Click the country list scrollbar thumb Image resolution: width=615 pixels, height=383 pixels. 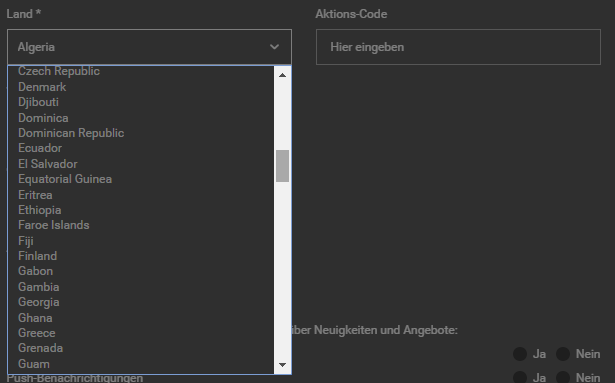[282, 166]
